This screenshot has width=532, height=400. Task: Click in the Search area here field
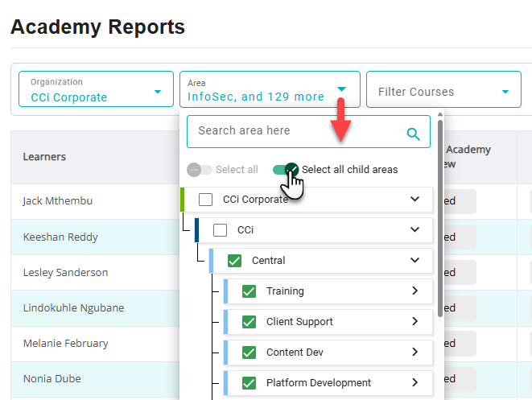click(x=298, y=131)
